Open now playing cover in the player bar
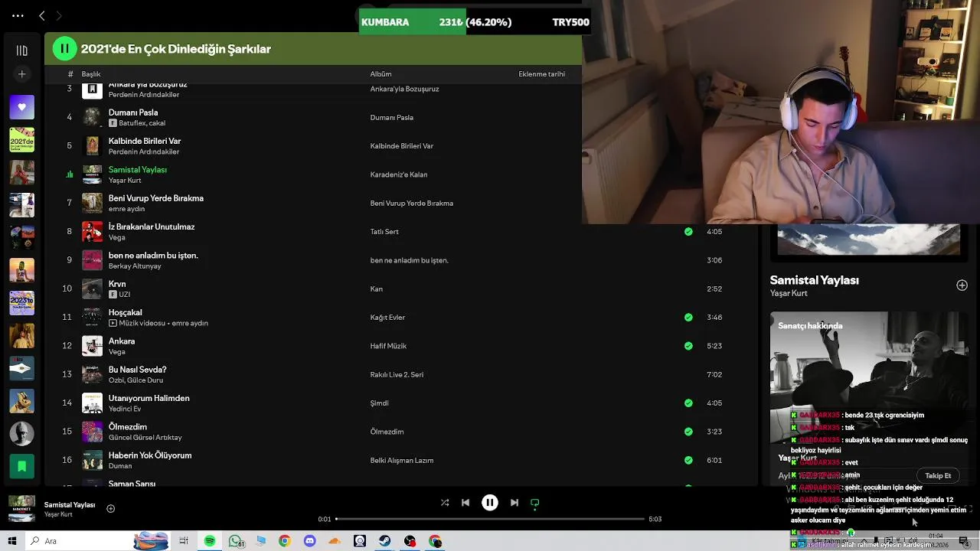 click(x=21, y=509)
